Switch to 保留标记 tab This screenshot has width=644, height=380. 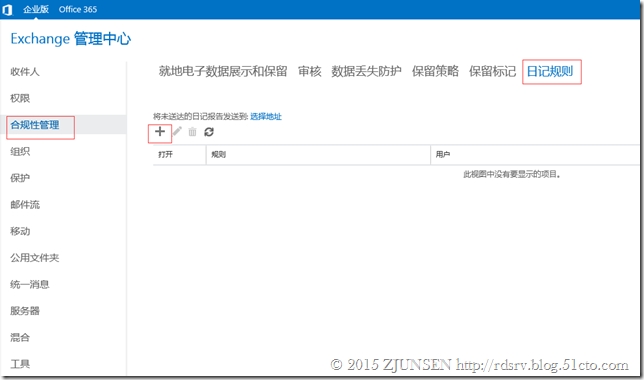[x=492, y=71]
